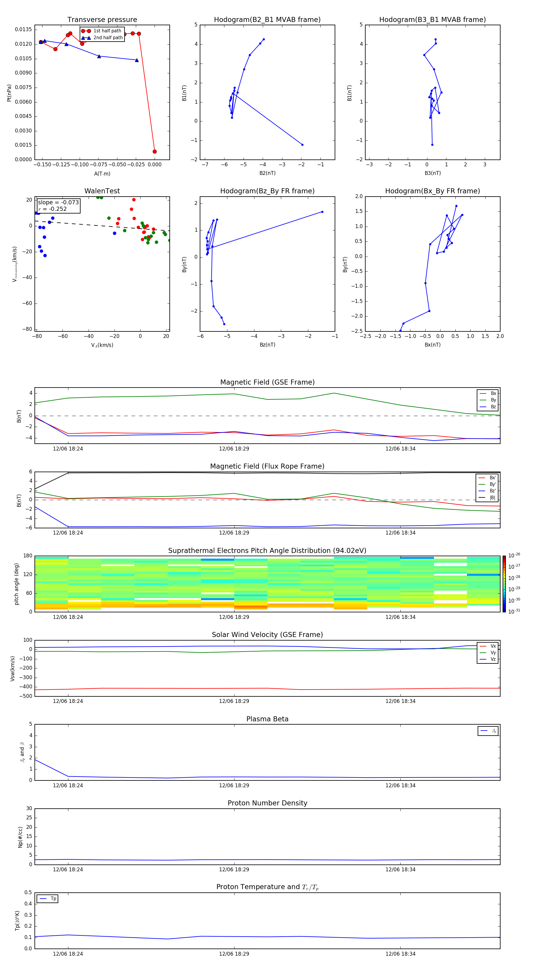Click the 'Proton Number Density' title
Viewport: 535px width, 980px height.
tap(267, 803)
